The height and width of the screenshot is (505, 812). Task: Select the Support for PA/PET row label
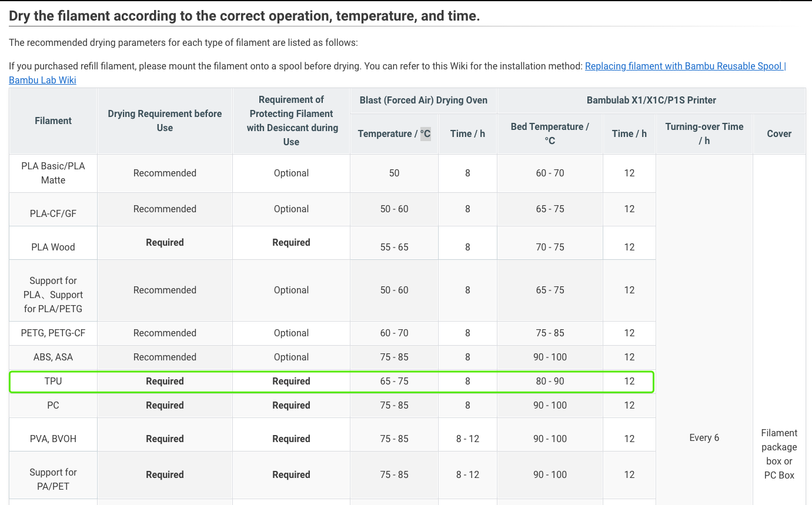click(x=53, y=479)
